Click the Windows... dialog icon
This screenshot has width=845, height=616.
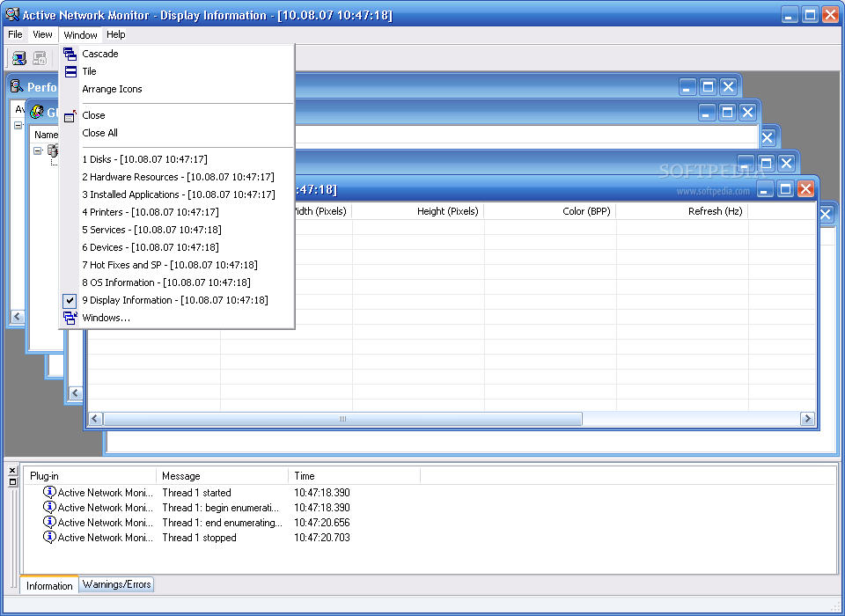click(x=70, y=318)
